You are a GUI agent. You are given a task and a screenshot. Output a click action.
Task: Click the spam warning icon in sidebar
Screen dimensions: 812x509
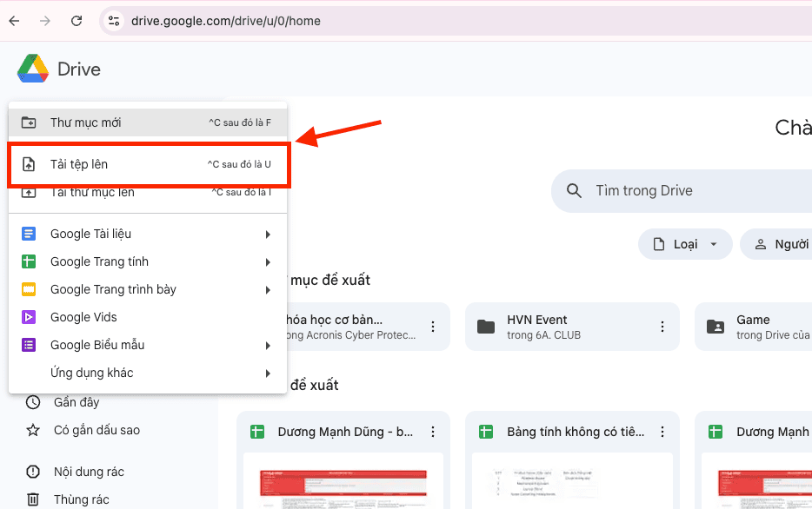tap(33, 472)
